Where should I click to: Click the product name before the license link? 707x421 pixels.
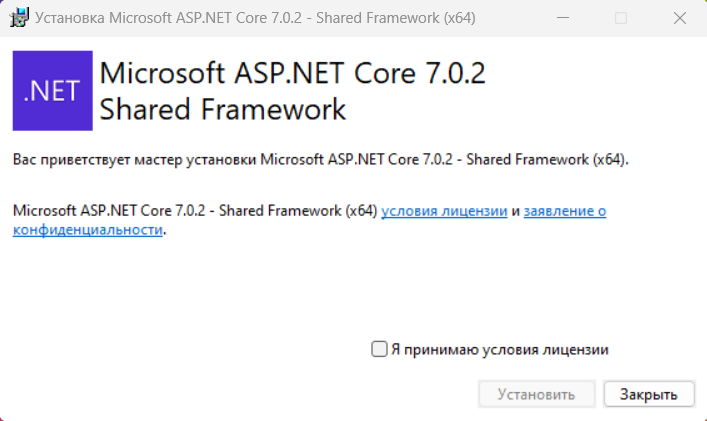tap(195, 211)
